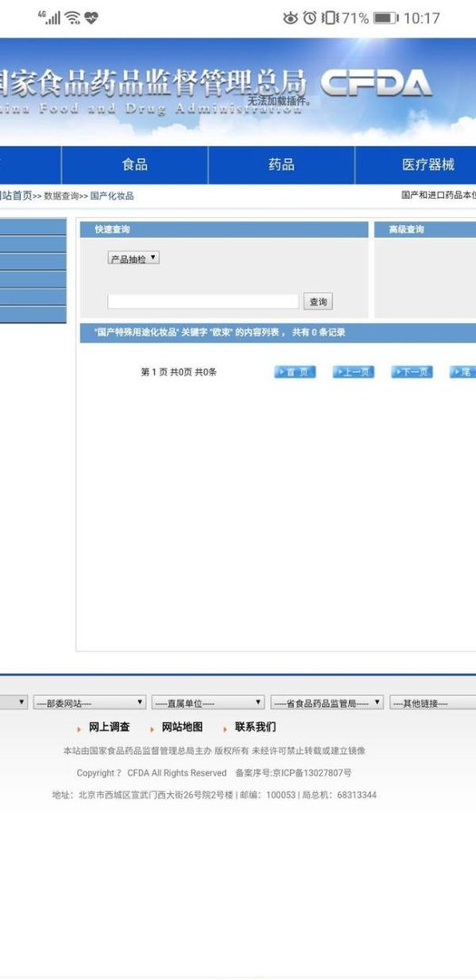Viewport: 476px width, 980px height.
Task: Expand the 产品抽检 dropdown
Action: (133, 258)
